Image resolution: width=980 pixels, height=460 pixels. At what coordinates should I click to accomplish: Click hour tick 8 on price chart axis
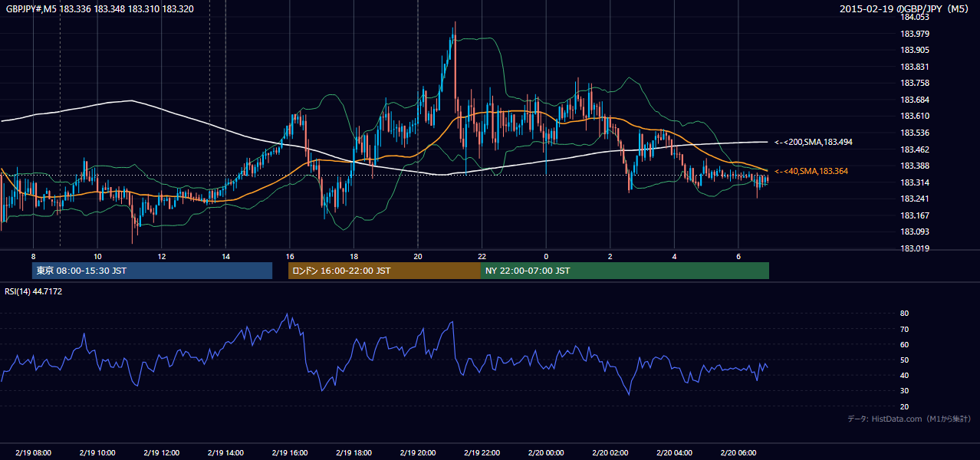click(33, 255)
